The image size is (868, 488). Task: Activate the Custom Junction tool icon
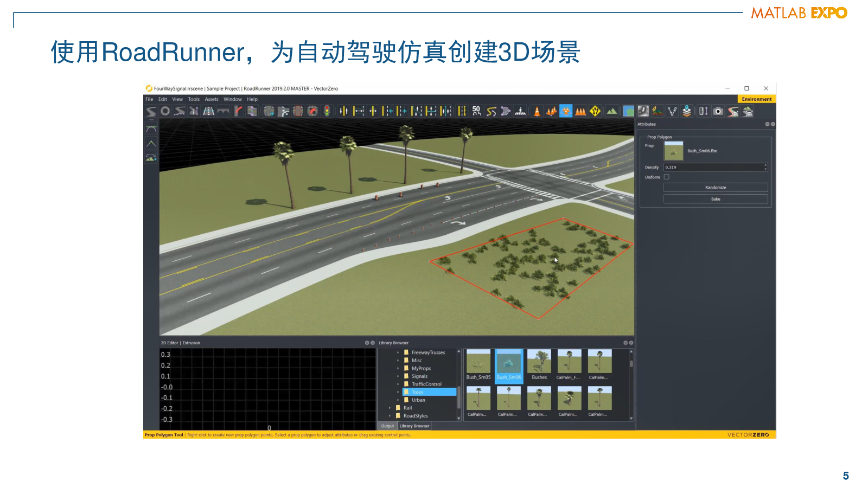coord(269,111)
